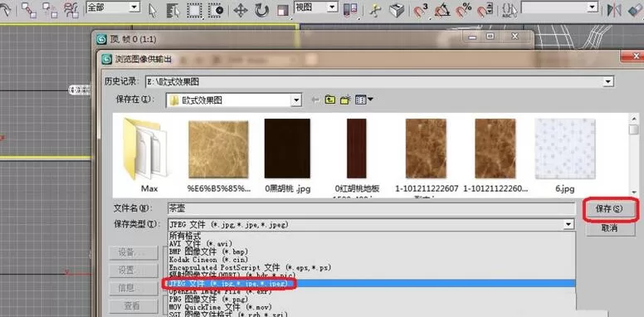The image size is (644, 317).
Task: Click the 信息 info button
Action: tap(133, 288)
